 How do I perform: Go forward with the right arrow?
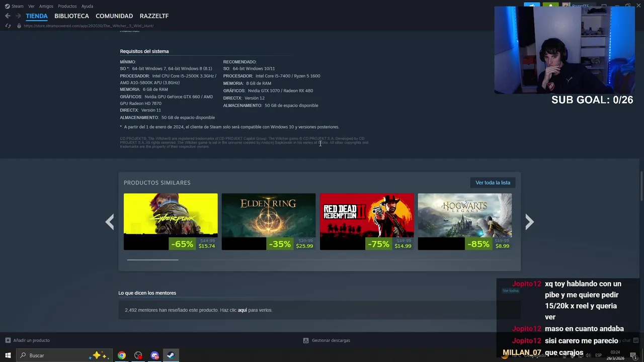pos(18,16)
